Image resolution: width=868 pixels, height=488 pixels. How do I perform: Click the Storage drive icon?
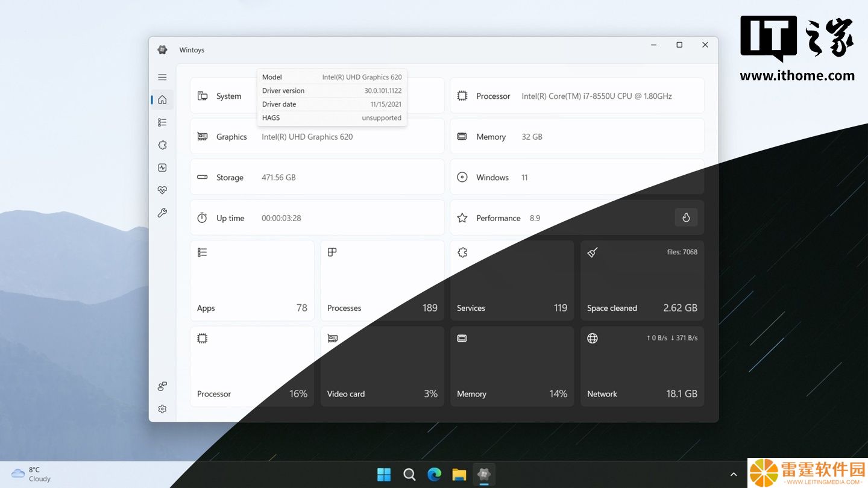click(203, 177)
